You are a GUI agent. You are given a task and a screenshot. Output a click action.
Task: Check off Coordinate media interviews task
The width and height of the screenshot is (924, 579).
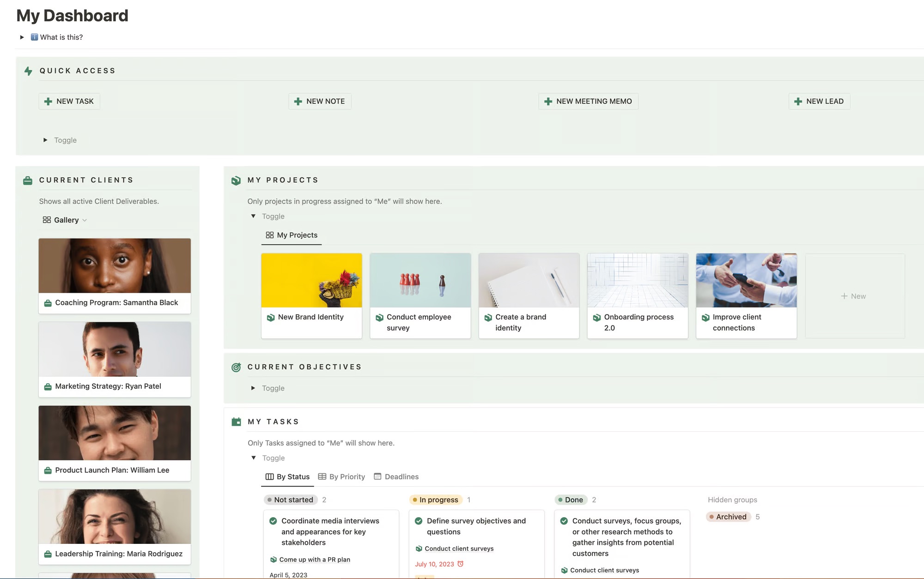[x=274, y=521]
